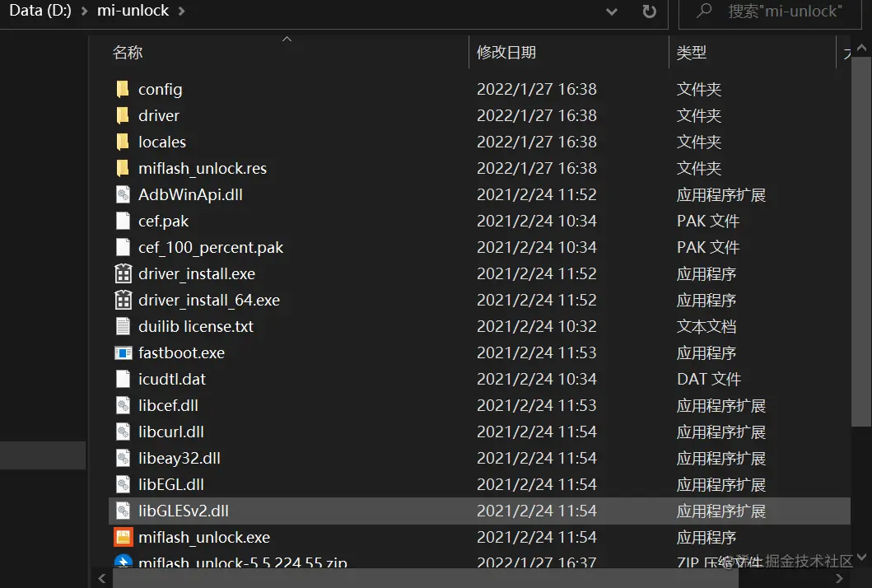Click the fastboot.exe application icon
Image resolution: width=872 pixels, height=588 pixels.
(x=123, y=352)
